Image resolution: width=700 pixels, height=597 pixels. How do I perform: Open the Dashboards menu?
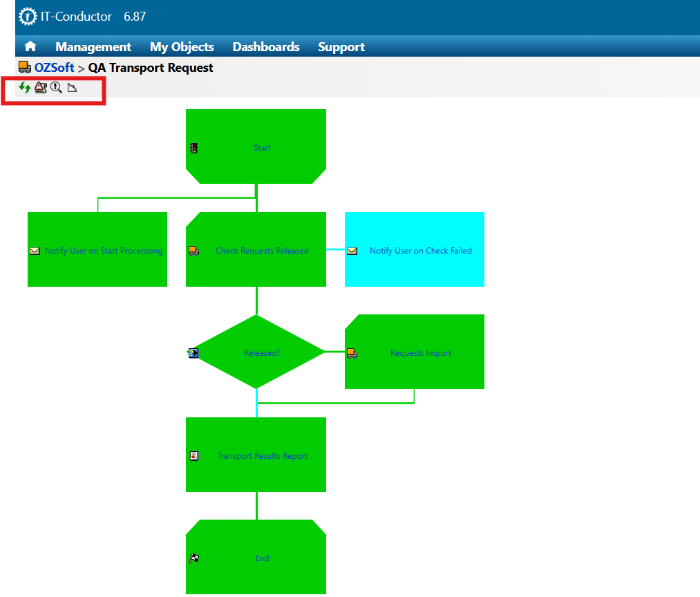266,47
